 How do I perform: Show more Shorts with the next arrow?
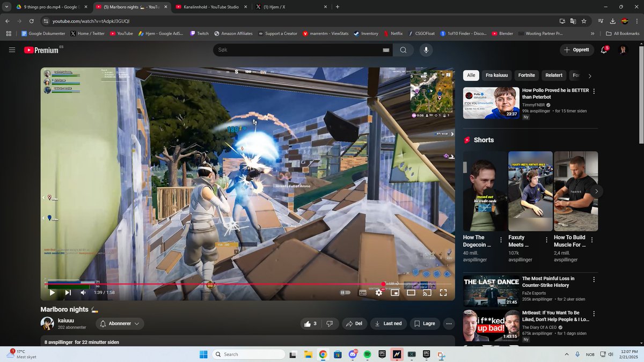(596, 191)
